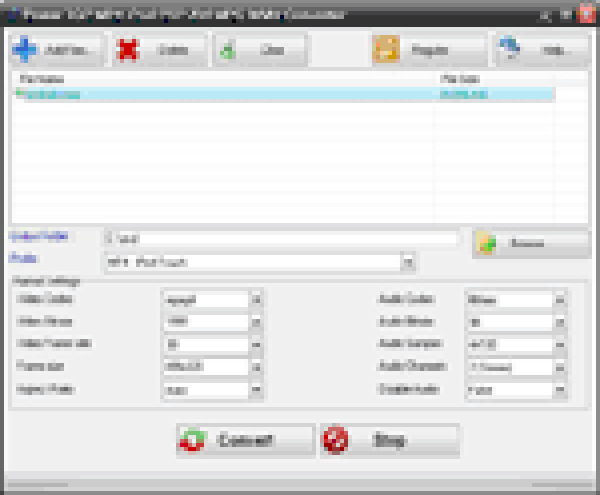Screen dimensions: 600x495
Task: Expand the Audio Codec dropdown
Action: pyautogui.click(x=560, y=300)
